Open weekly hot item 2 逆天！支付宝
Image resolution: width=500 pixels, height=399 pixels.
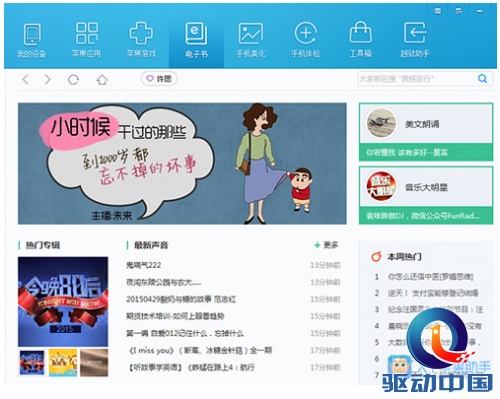click(433, 293)
